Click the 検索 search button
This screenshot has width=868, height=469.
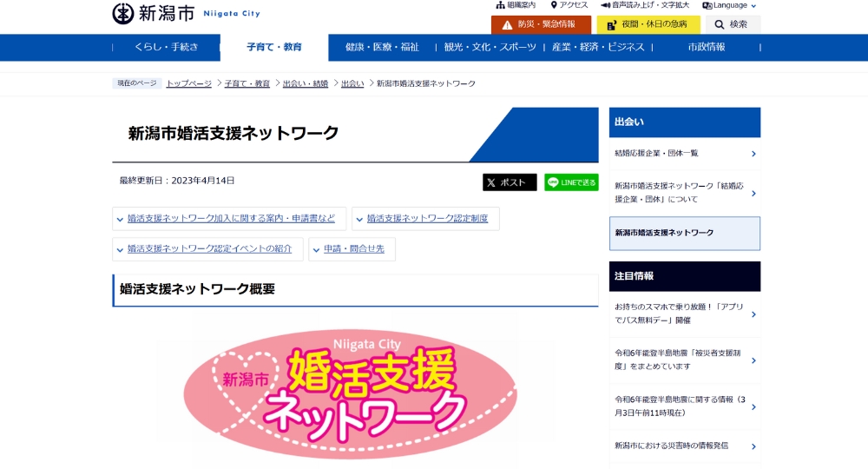click(x=731, y=24)
